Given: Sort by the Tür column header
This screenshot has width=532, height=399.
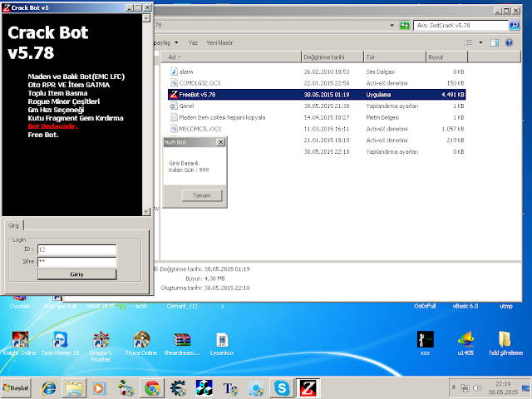Looking at the screenshot, I should [395, 57].
